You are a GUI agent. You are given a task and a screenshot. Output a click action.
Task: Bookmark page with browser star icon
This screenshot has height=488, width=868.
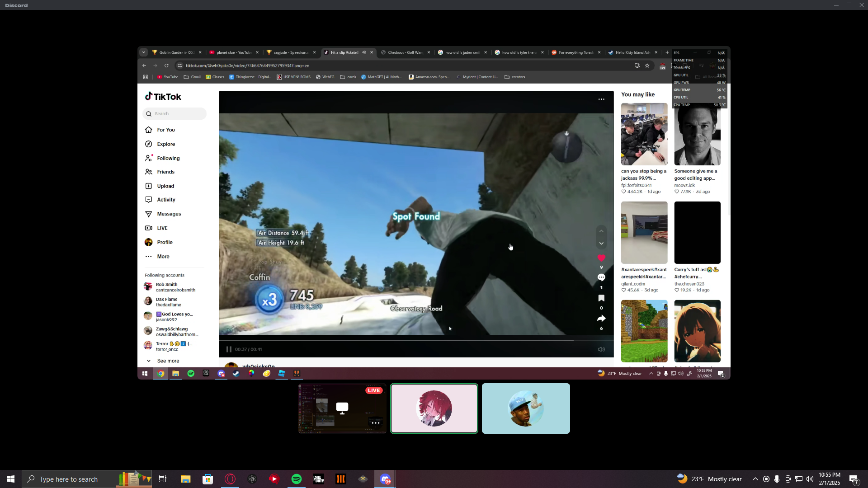pos(647,66)
